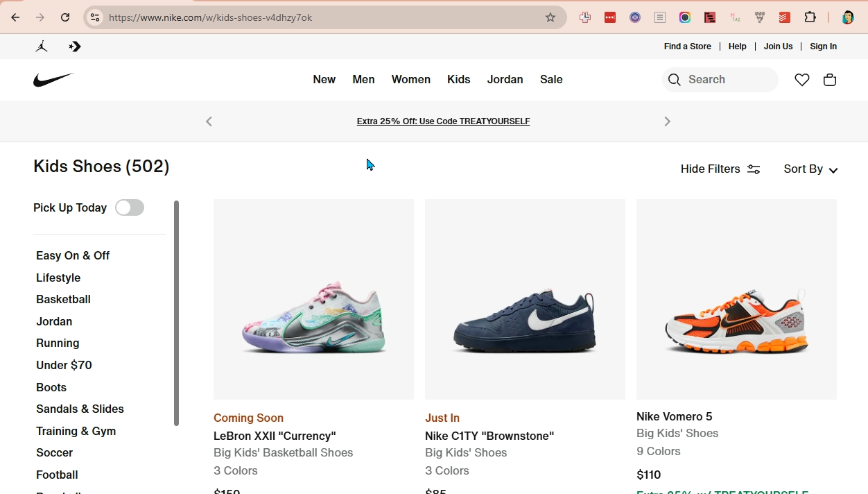Click the multicolor ring extension icon
Image resolution: width=868 pixels, height=494 pixels.
point(685,17)
